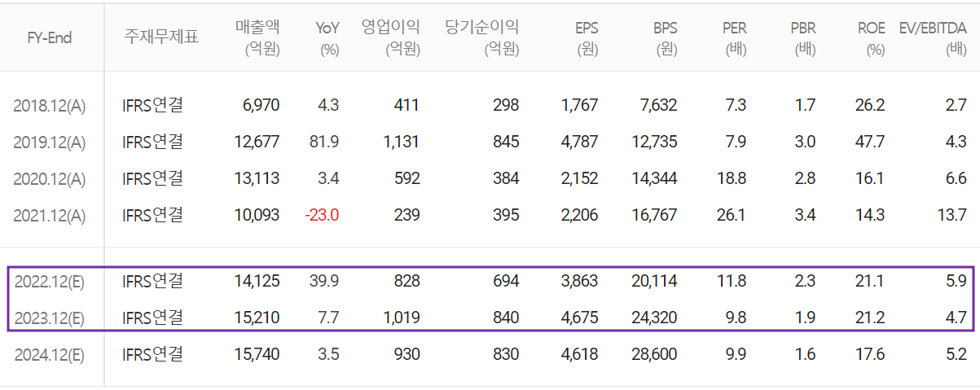Select the 2021.12(A) row label
The height and width of the screenshot is (390, 980).
coord(50,216)
